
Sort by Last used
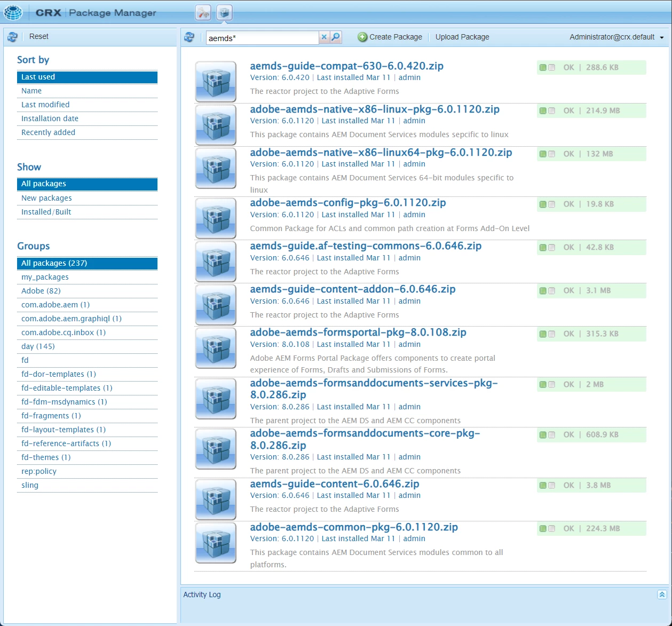click(87, 77)
